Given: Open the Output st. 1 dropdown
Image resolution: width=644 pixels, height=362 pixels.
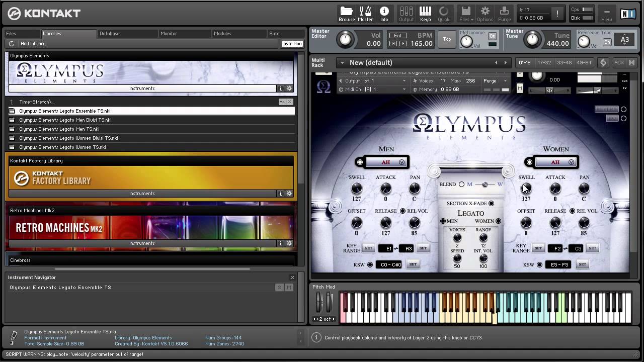Looking at the screenshot, I should 372,80.
